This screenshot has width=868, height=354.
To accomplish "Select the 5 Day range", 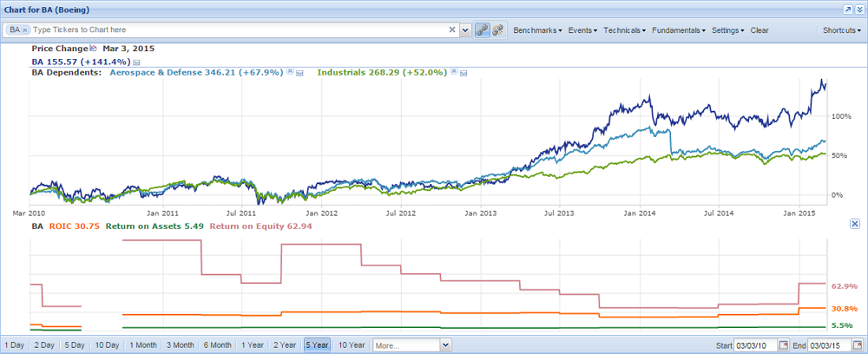I will (74, 345).
